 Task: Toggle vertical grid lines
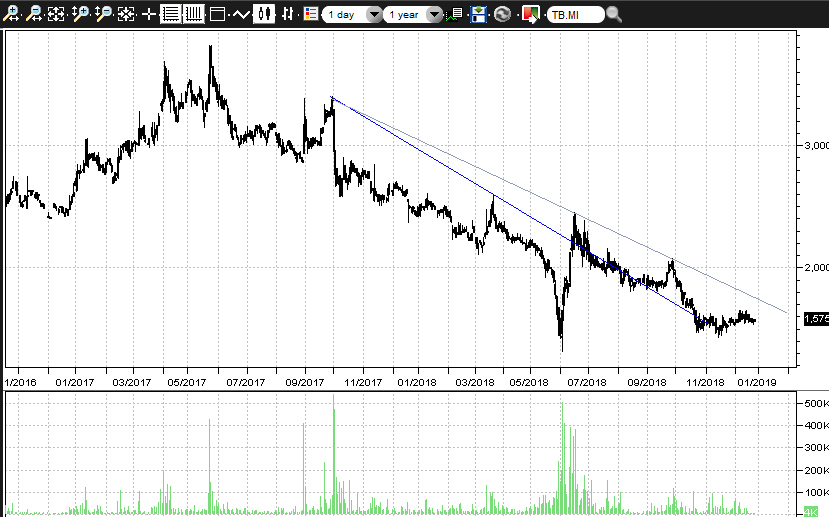point(194,14)
